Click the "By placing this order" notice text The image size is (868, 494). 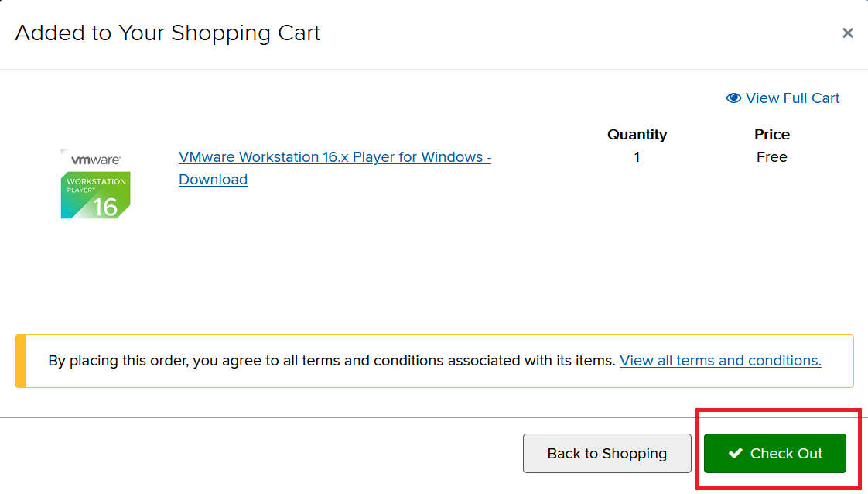331,361
